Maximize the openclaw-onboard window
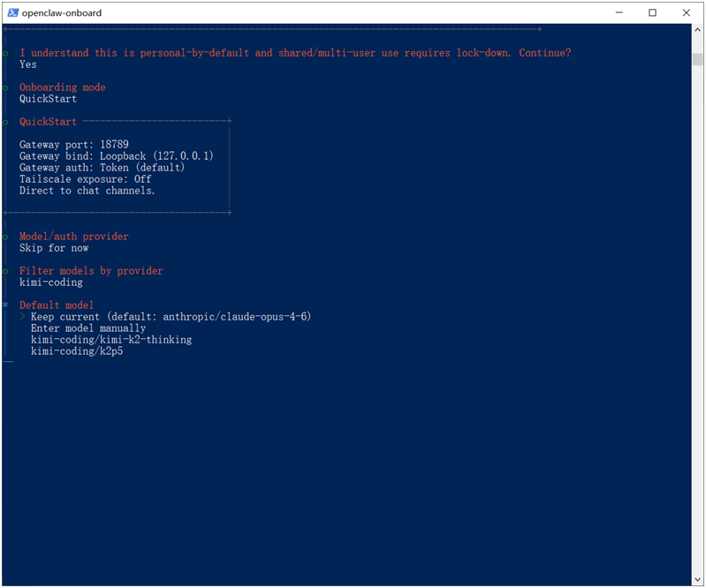This screenshot has width=706, height=588. (652, 12)
